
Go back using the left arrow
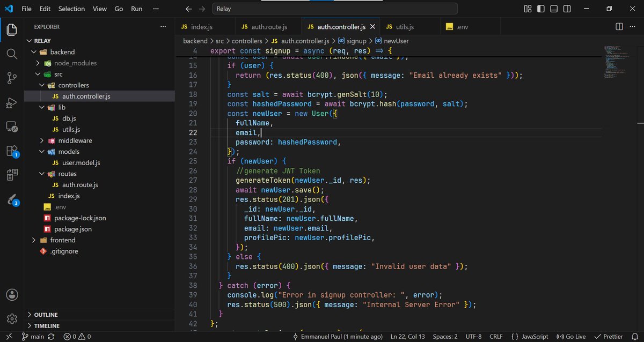tap(188, 9)
